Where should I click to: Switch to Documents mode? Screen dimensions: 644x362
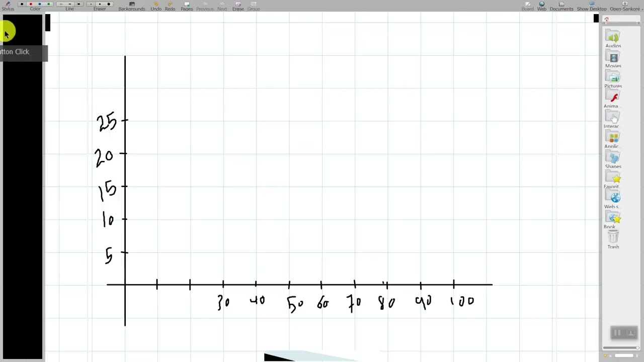tap(561, 6)
